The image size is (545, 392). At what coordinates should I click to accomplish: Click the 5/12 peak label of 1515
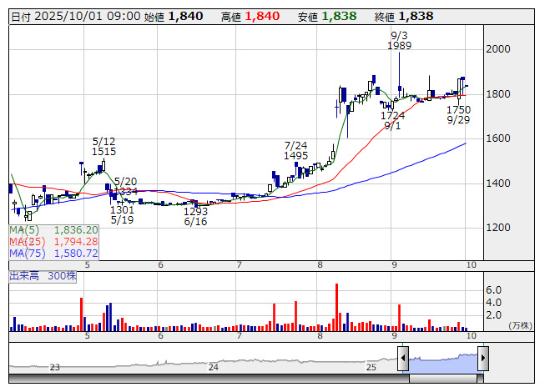pyautogui.click(x=104, y=146)
